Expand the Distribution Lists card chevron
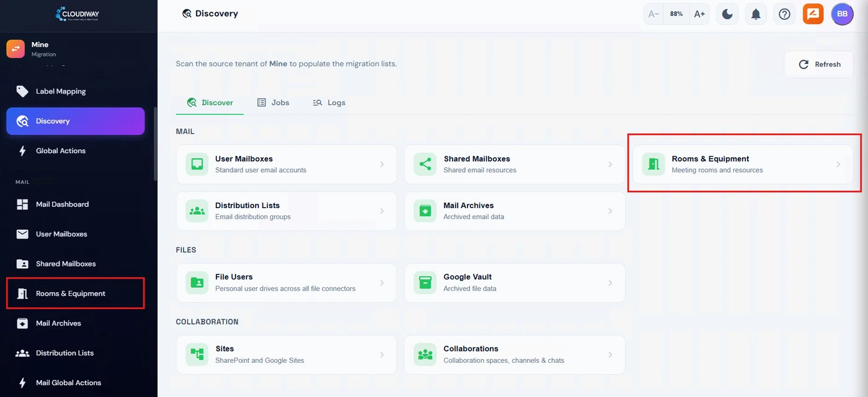This screenshot has height=397, width=868. [x=382, y=211]
